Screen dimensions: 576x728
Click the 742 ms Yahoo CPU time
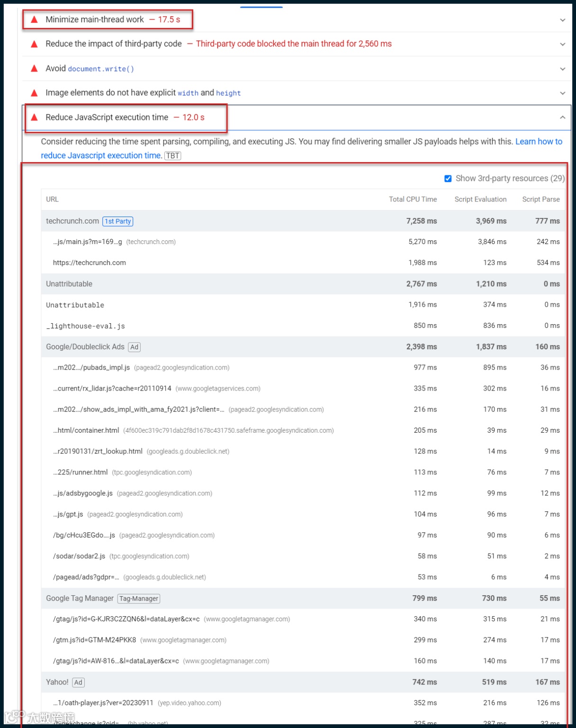424,682
